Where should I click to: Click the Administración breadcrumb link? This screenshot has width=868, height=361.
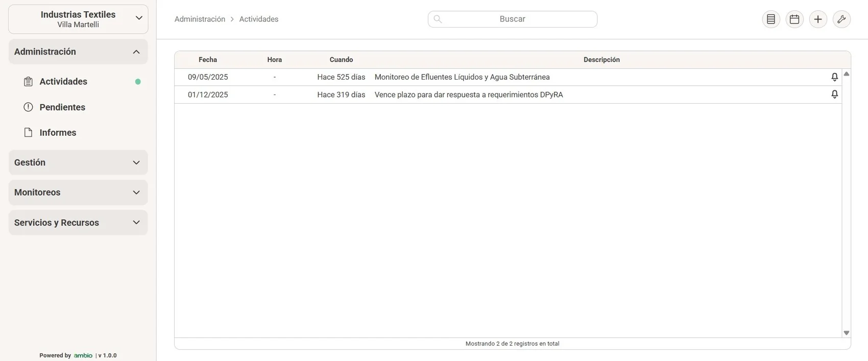[200, 19]
